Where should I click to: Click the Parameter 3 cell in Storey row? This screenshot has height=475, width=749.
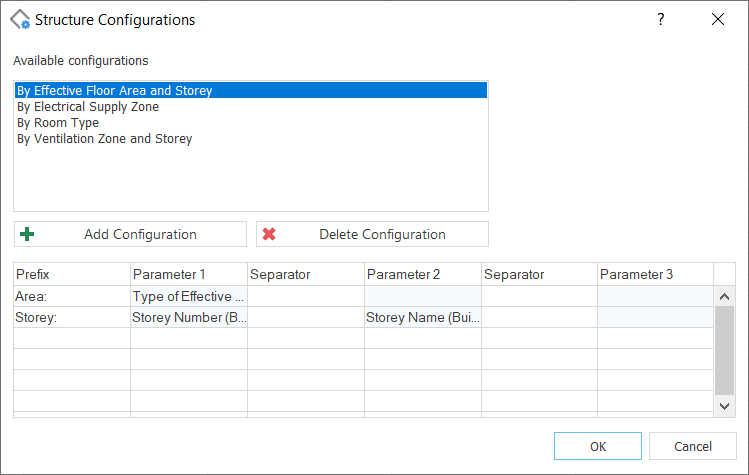click(x=655, y=317)
